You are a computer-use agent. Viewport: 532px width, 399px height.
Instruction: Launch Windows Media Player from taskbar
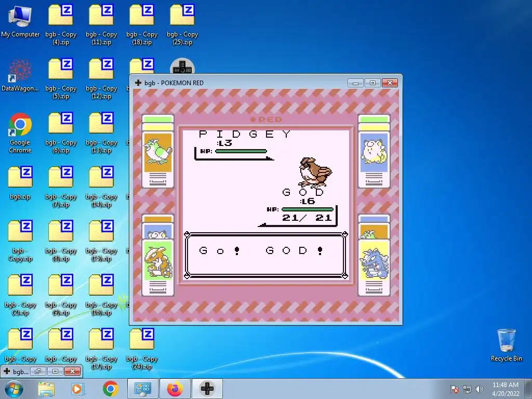pyautogui.click(x=78, y=389)
